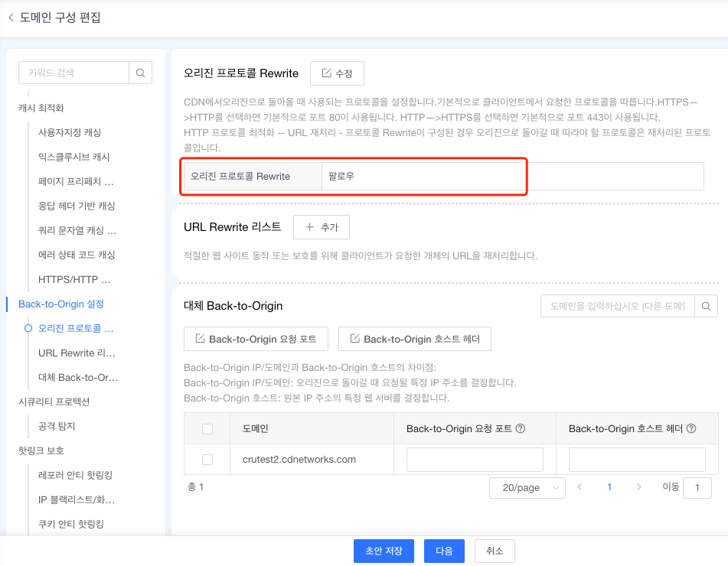Check the select-all checkbox in the table header

tap(206, 429)
